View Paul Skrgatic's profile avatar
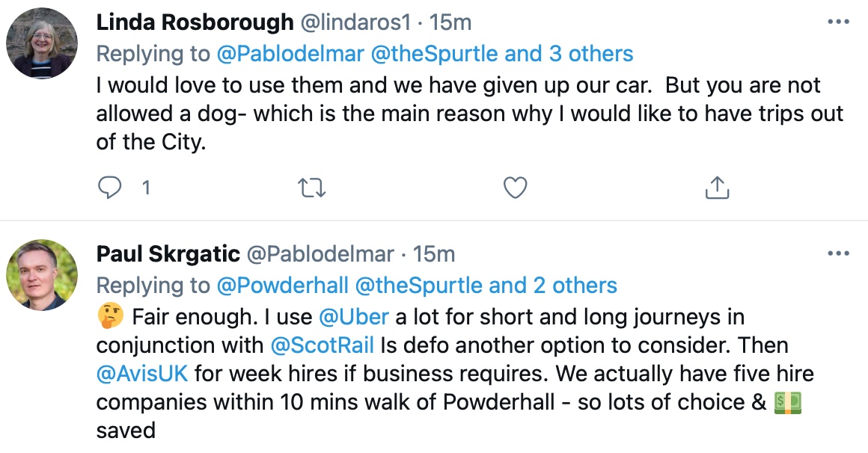Image resolution: width=868 pixels, height=453 pixels. click(x=42, y=275)
